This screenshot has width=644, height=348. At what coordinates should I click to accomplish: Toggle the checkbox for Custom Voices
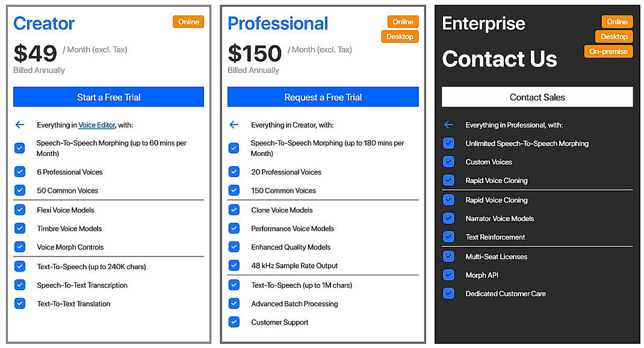tap(448, 162)
